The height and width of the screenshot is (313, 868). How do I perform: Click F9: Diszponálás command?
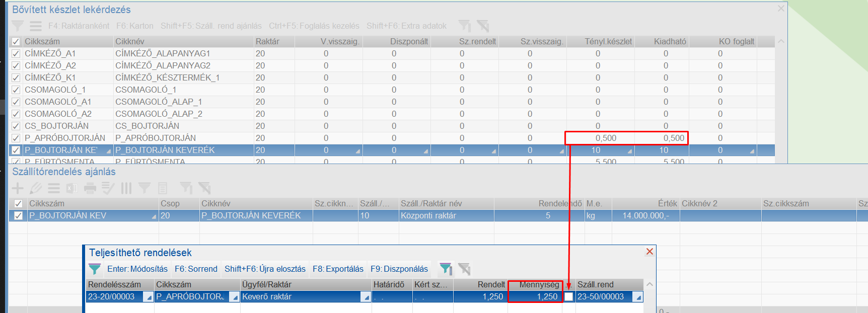399,269
